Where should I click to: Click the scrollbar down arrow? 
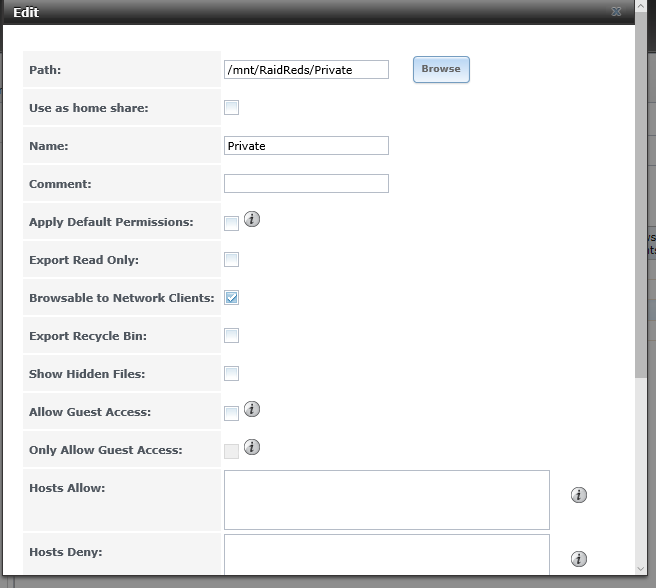[641, 569]
